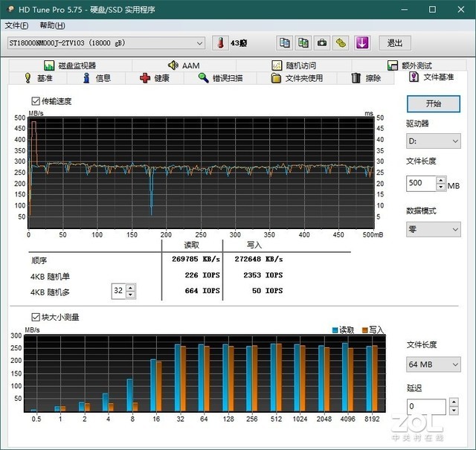The height and width of the screenshot is (450, 476).
Task: Click the purple download arrow icon
Action: tap(361, 43)
